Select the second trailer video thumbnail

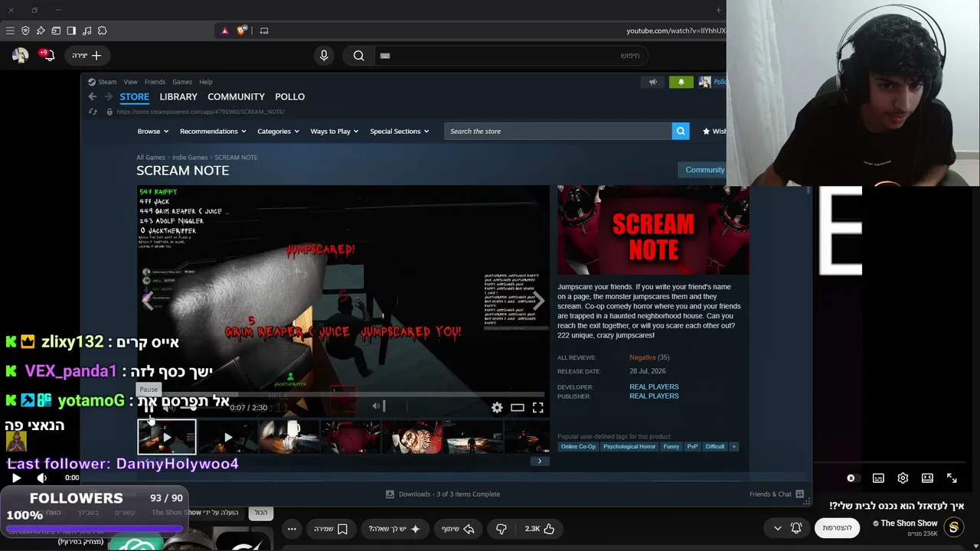coord(228,437)
